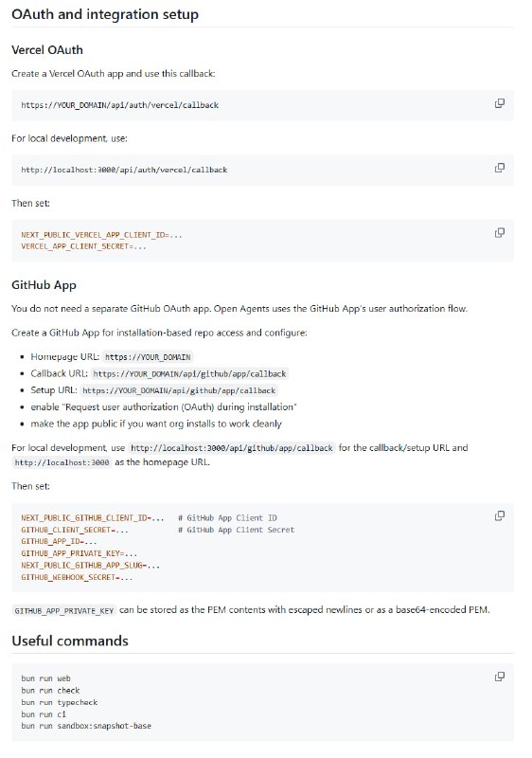Click the GITHUB_WEBHOOK_SECRET line in code block
The width and height of the screenshot is (532, 758).
pyautogui.click(x=77, y=577)
